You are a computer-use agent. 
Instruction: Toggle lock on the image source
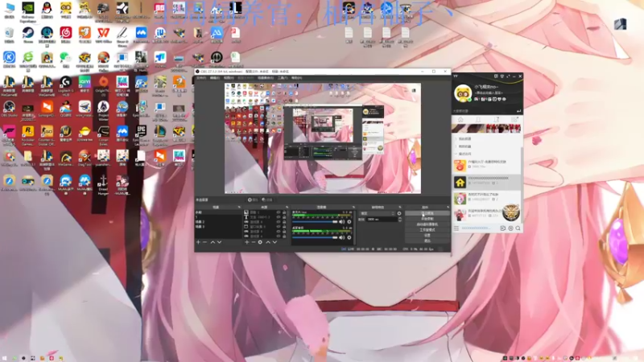[x=284, y=212]
